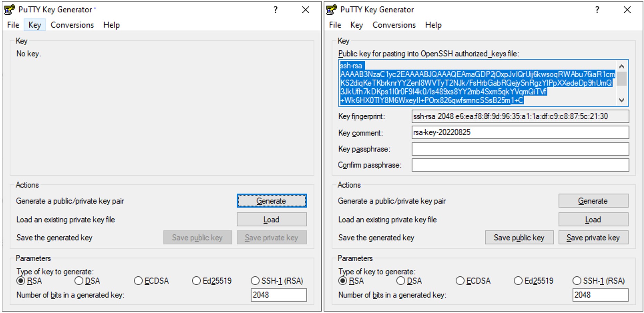Click Save private key in right window
This screenshot has height=313, width=644.
tap(593, 237)
